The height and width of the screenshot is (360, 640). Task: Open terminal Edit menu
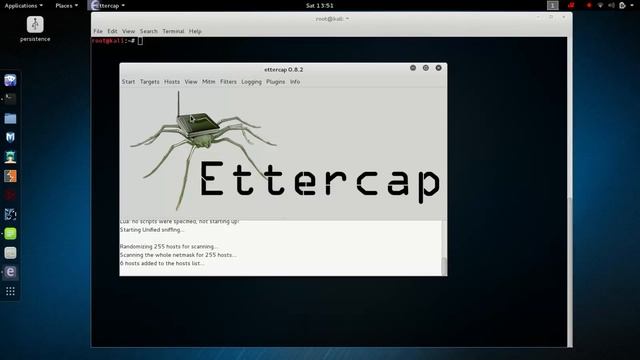[x=112, y=31]
